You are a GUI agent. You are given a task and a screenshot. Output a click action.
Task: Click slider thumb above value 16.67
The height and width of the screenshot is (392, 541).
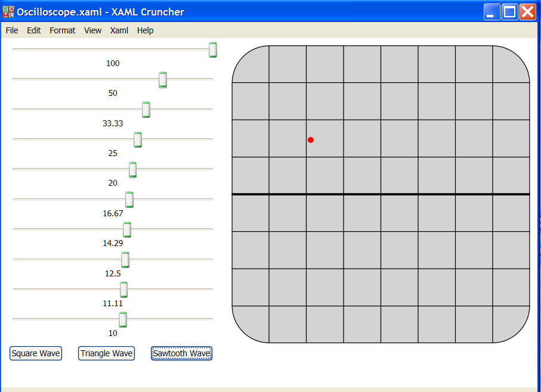pyautogui.click(x=129, y=200)
